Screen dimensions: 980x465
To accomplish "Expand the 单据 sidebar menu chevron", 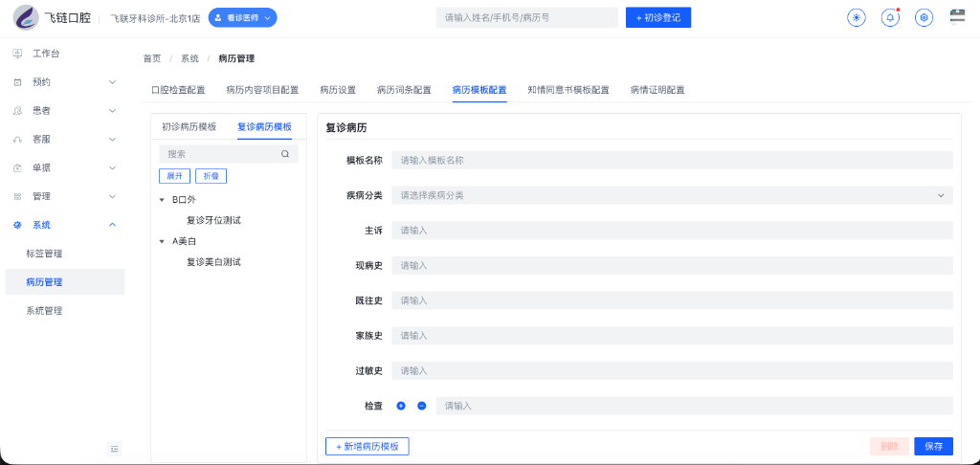I will pyautogui.click(x=113, y=168).
